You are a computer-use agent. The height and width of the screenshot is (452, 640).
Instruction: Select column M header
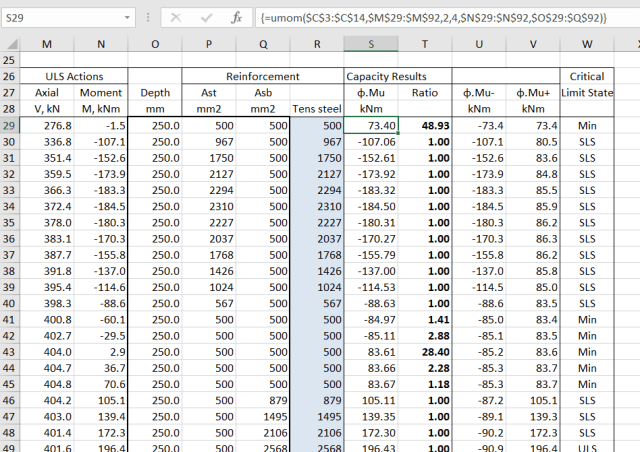[46, 43]
